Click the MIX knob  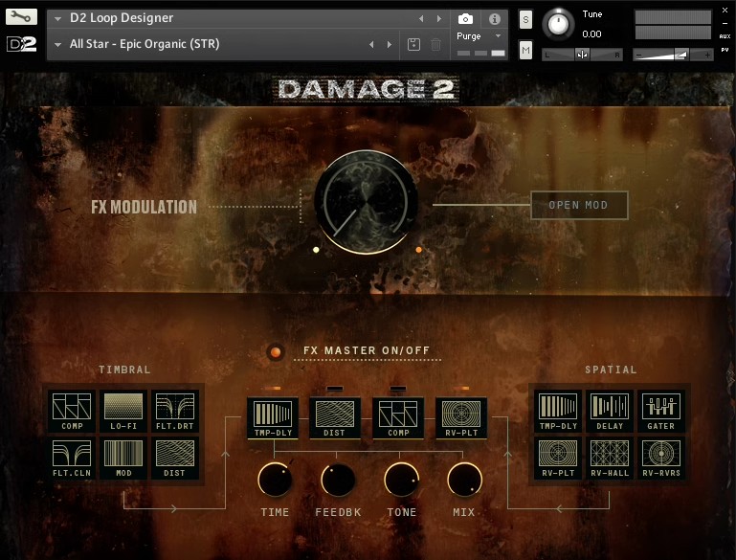[465, 480]
